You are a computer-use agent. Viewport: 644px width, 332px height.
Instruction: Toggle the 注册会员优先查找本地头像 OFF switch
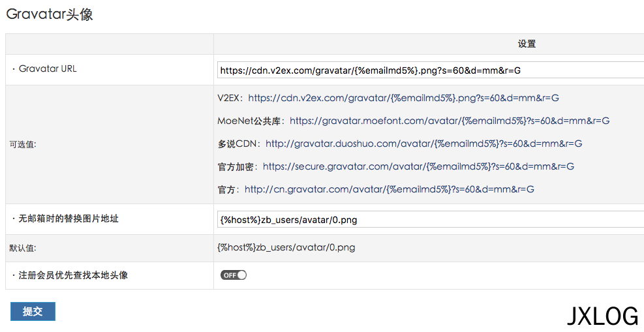(x=234, y=275)
